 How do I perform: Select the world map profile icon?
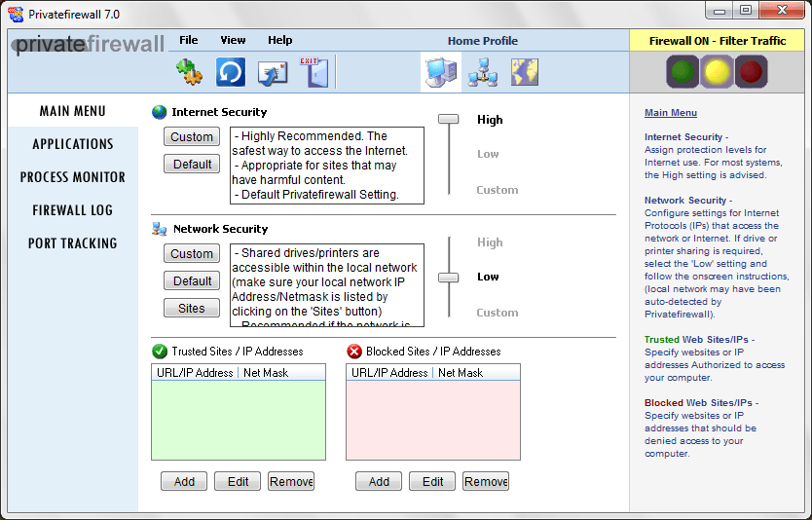tap(525, 72)
